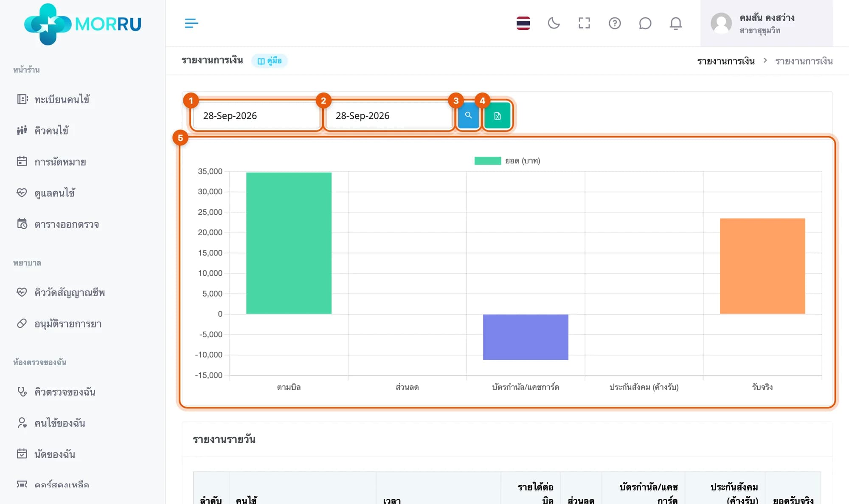Click the green Excel export button
Viewport: 849px width, 504px height.
pos(497,115)
